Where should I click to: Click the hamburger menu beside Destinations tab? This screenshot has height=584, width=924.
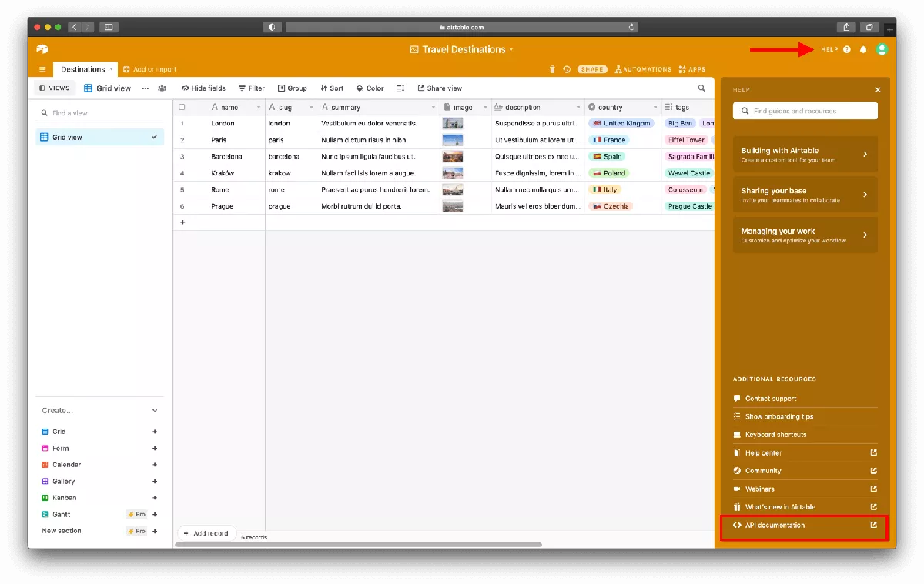point(42,69)
